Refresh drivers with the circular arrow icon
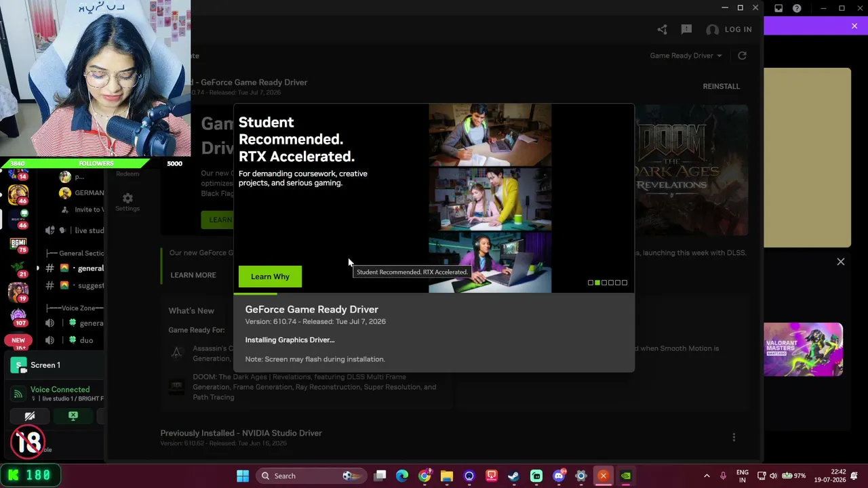 point(742,56)
